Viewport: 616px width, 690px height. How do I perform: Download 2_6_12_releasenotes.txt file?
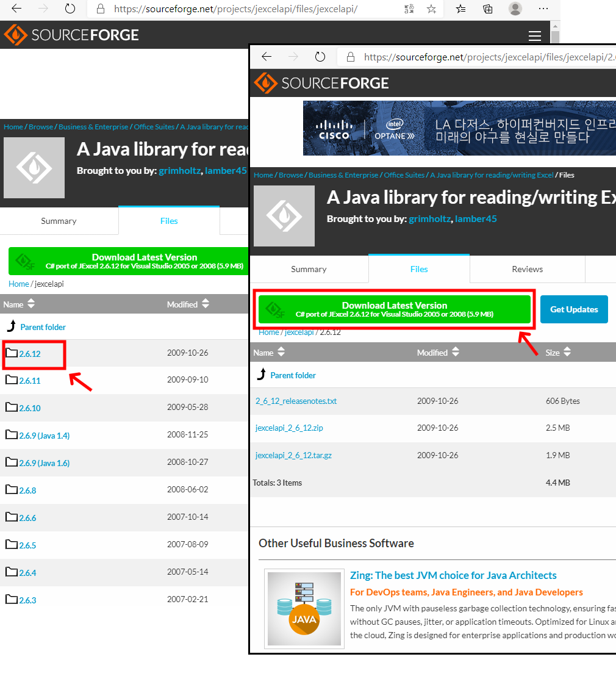(x=296, y=401)
